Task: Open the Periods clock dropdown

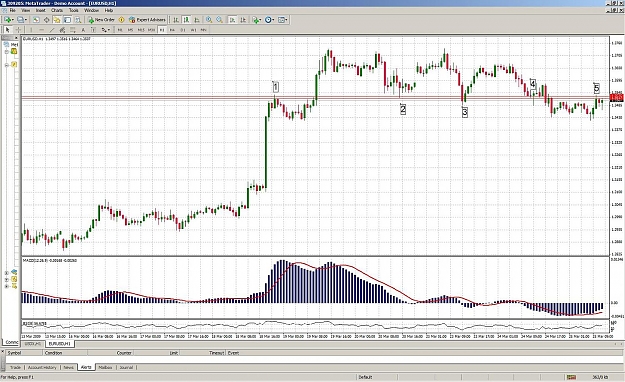Action: click(x=269, y=20)
